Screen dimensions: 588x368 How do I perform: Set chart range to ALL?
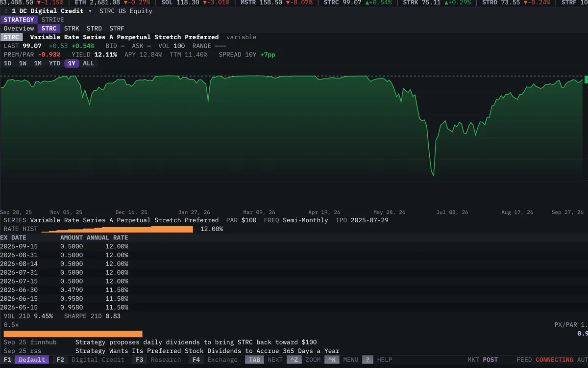(x=88, y=63)
